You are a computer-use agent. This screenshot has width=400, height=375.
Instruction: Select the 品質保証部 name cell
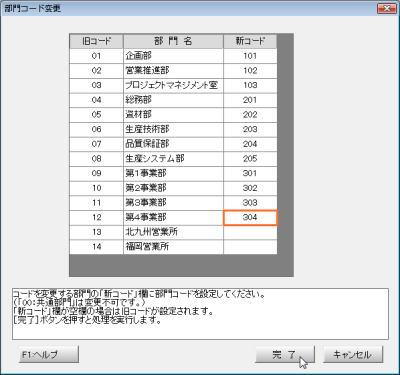tap(173, 144)
